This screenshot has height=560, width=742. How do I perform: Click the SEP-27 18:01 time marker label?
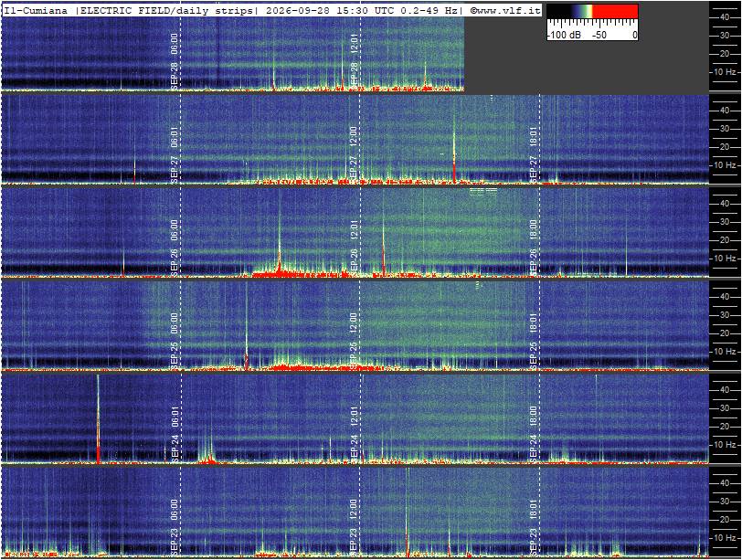(x=534, y=154)
